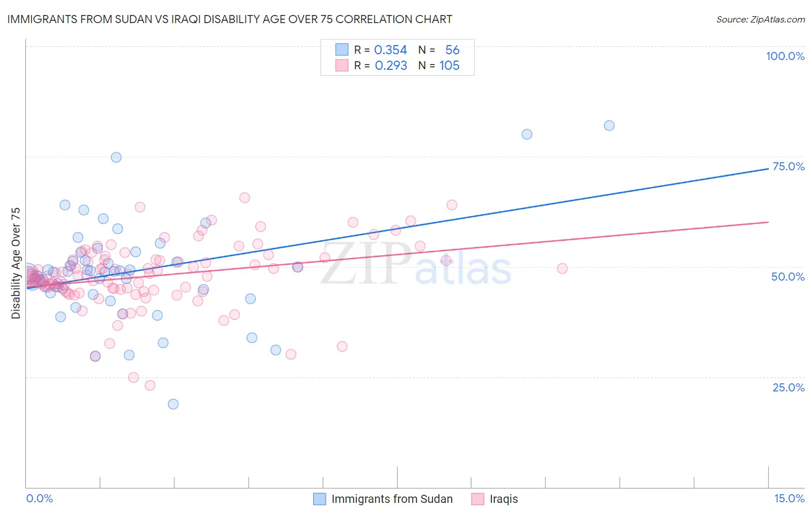Click the N value 105 text

tap(449, 65)
